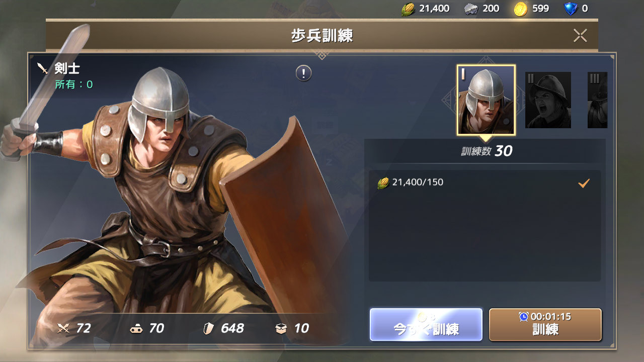Close the 歩兵訓練 dialog
Screen dimensions: 644x362
click(x=580, y=35)
